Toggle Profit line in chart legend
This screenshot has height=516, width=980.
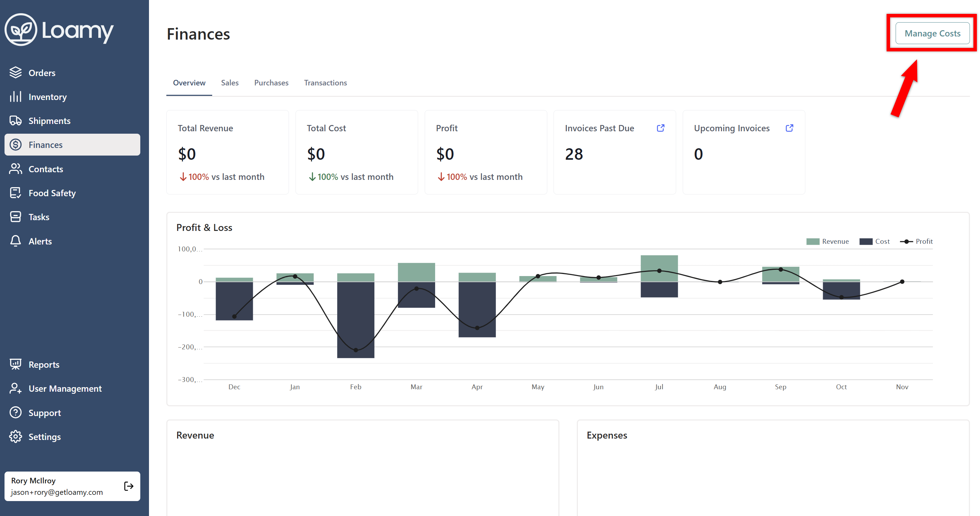coord(916,241)
